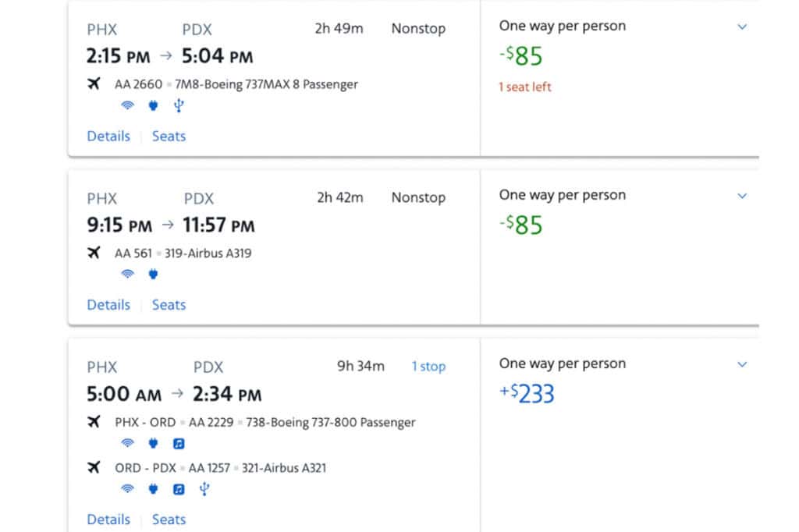Open Details for the 5:00 AM connecting flight
Viewport: 799px width, 532px height.
(108, 519)
